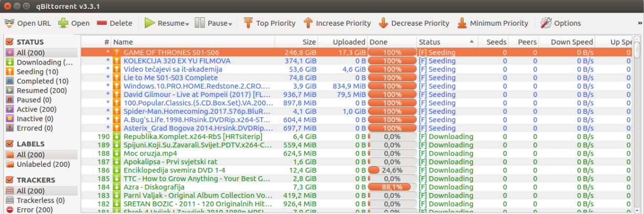Click the red Delete toolbar icon

pyautogui.click(x=102, y=23)
